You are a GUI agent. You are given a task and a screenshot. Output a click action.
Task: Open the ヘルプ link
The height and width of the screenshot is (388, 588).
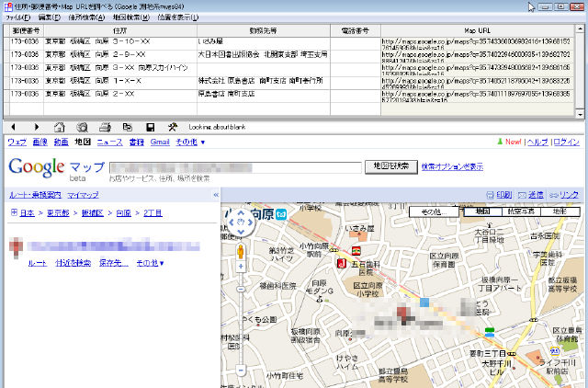[x=537, y=142]
